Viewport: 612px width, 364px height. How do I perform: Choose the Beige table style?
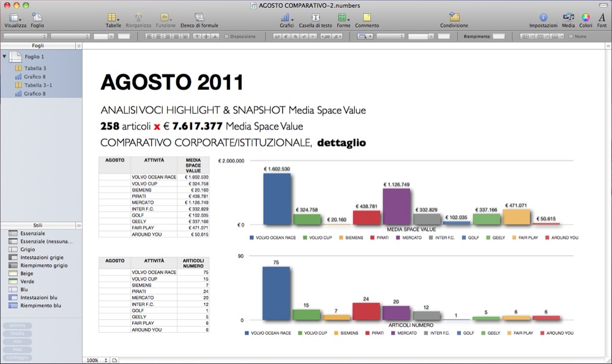(x=29, y=273)
